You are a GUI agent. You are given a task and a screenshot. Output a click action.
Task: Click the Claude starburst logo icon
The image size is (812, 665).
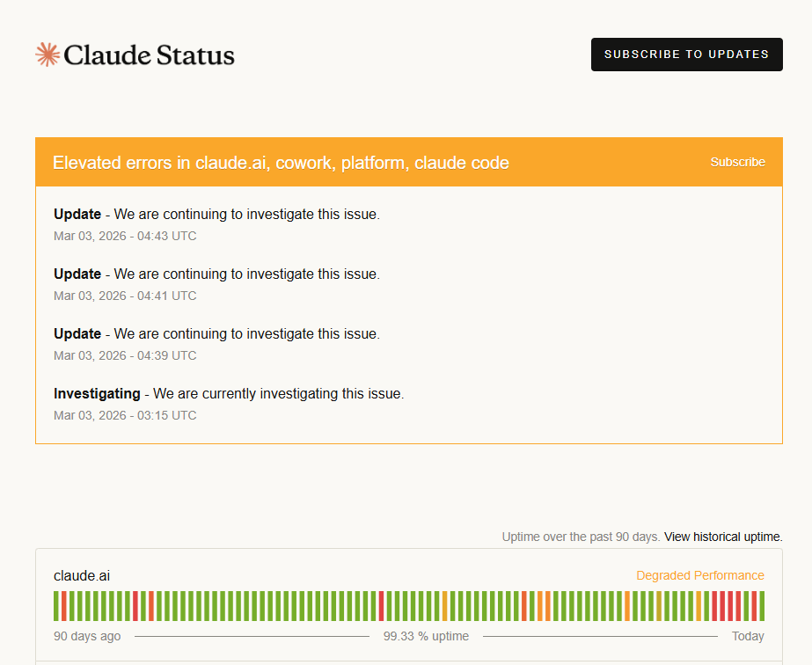[x=47, y=55]
